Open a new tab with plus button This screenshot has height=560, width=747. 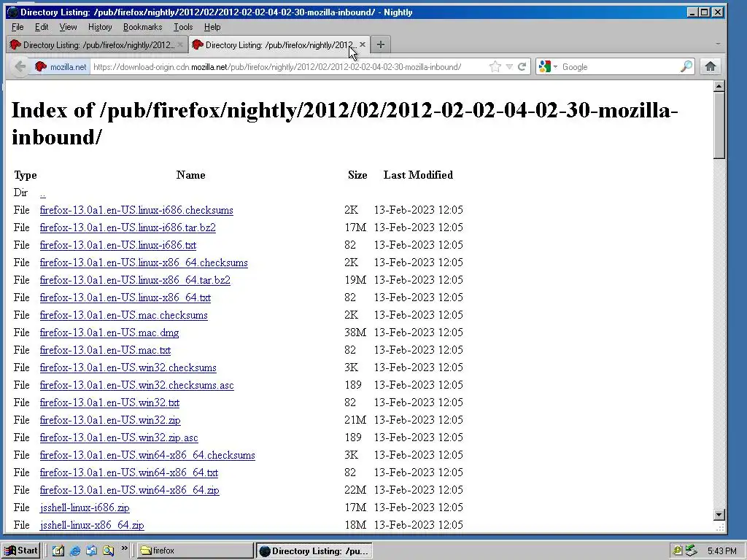pyautogui.click(x=380, y=44)
